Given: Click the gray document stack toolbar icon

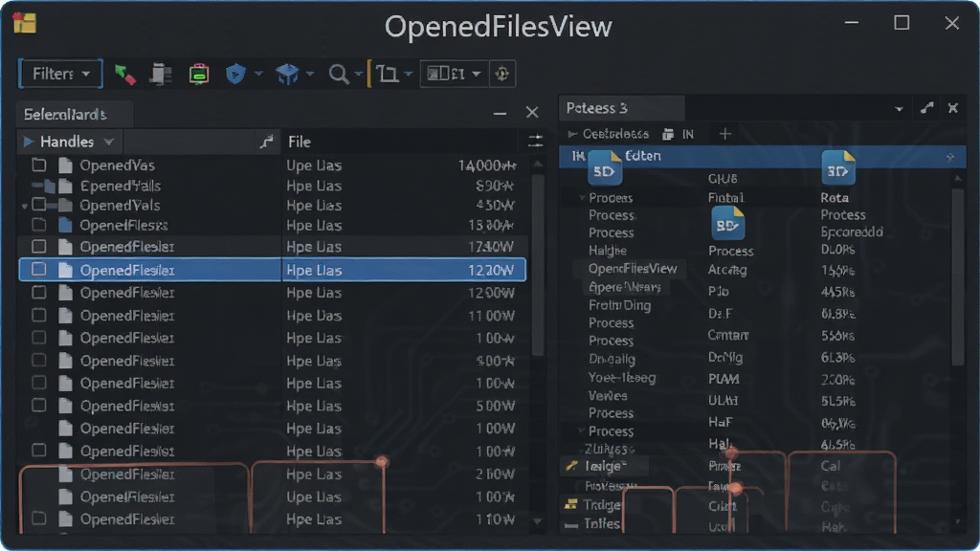Looking at the screenshot, I should click(161, 75).
